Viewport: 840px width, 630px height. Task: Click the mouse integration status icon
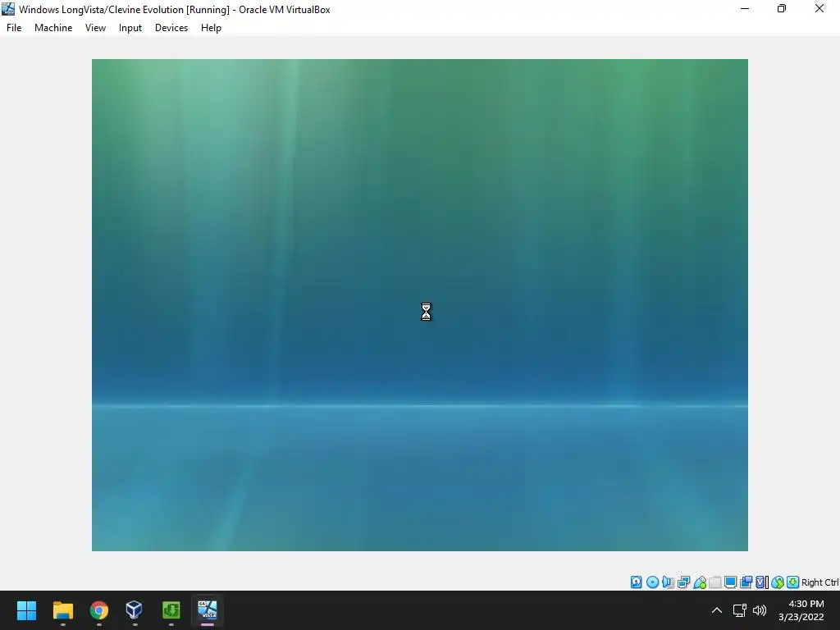pos(778,582)
